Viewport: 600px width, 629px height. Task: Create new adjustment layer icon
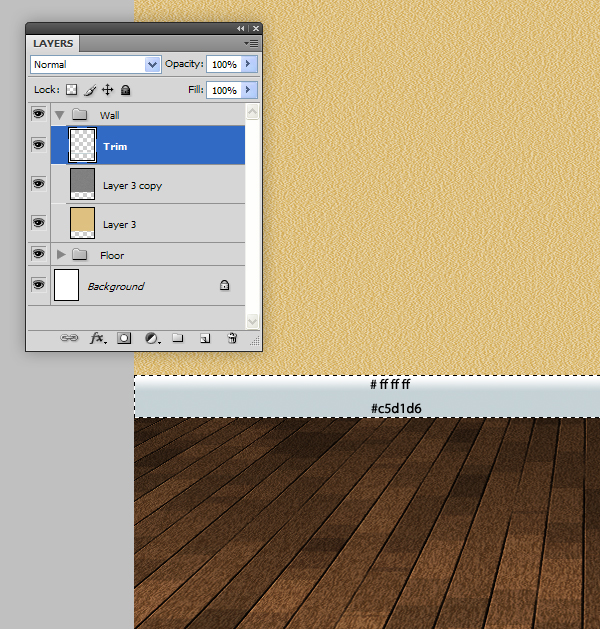point(151,339)
